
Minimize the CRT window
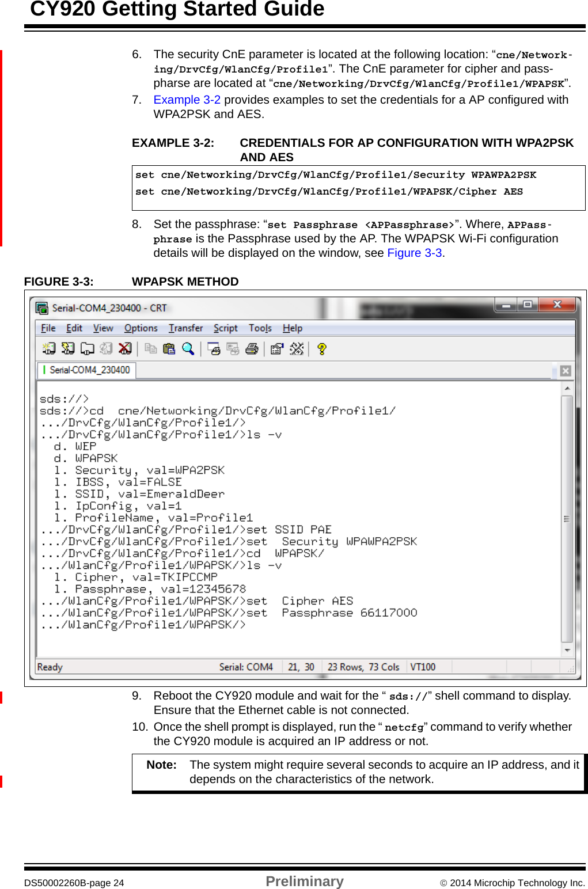coord(506,305)
